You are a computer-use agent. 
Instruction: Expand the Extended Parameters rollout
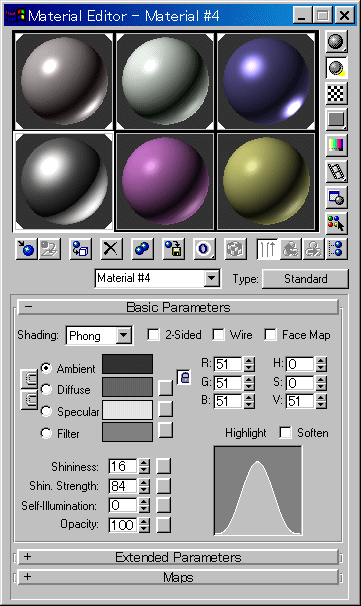click(x=178, y=557)
